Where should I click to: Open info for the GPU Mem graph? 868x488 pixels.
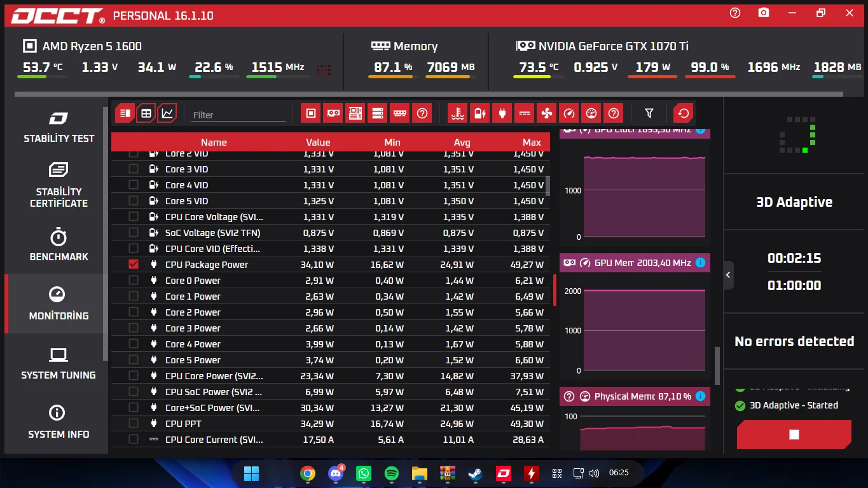[x=700, y=263]
